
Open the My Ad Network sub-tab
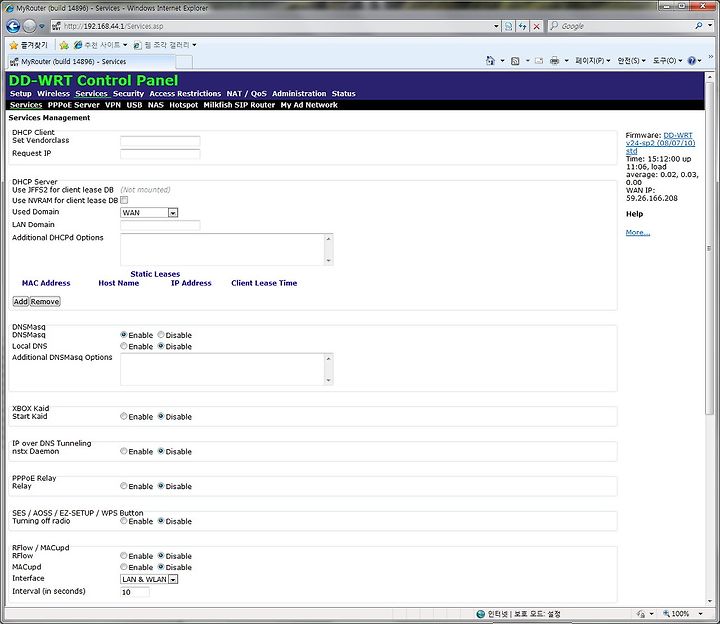coord(309,105)
